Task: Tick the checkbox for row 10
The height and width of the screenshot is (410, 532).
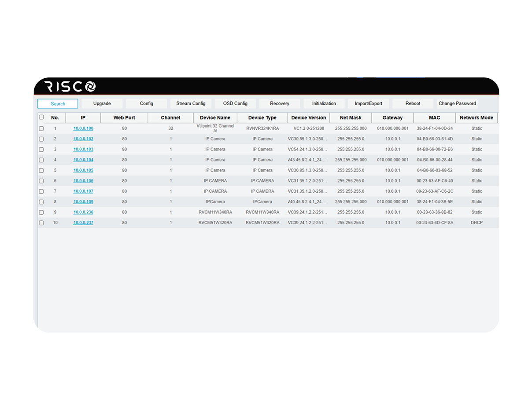Action: [x=41, y=223]
